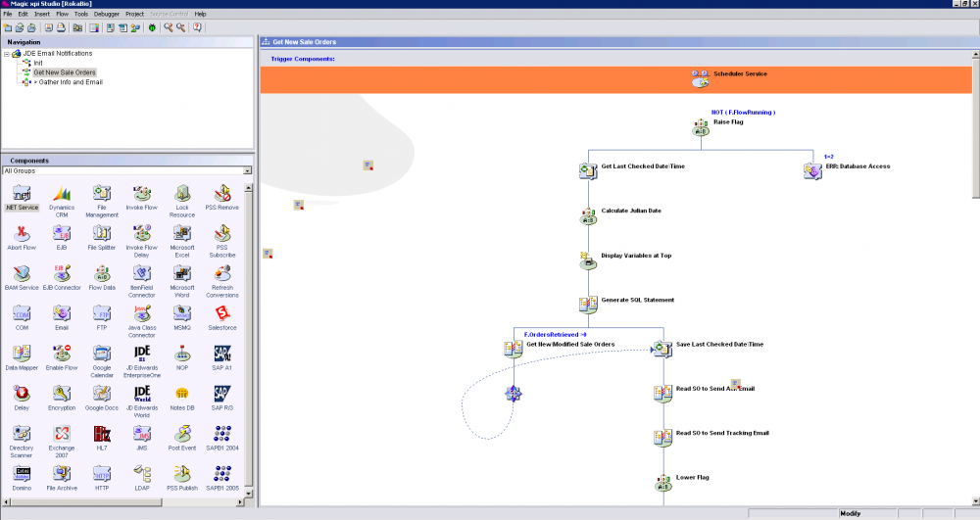Open the Edit menu
This screenshot has height=520, width=980.
click(x=24, y=14)
